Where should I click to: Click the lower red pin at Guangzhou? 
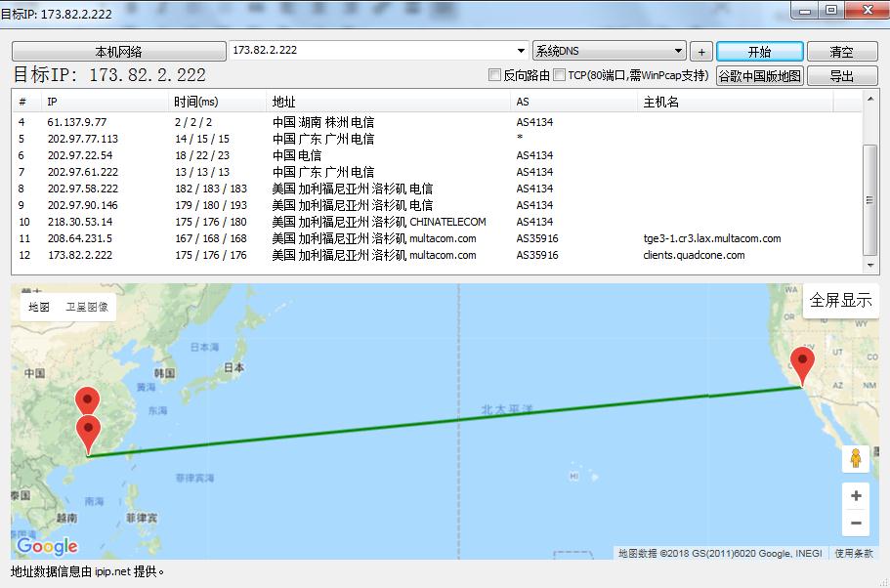[x=88, y=434]
